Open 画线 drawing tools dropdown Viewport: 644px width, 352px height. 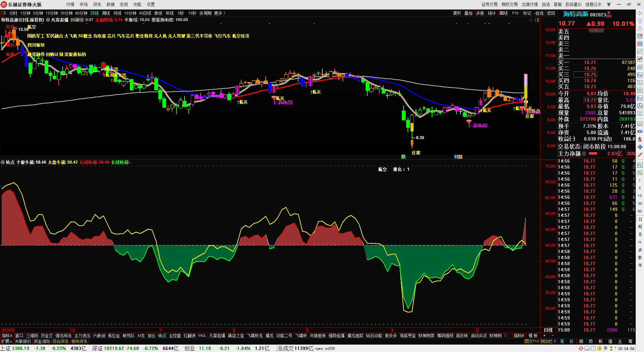coord(503,13)
